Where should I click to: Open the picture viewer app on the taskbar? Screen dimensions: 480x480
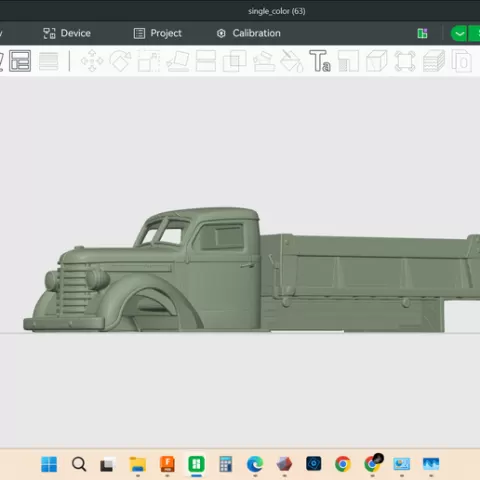point(402,464)
